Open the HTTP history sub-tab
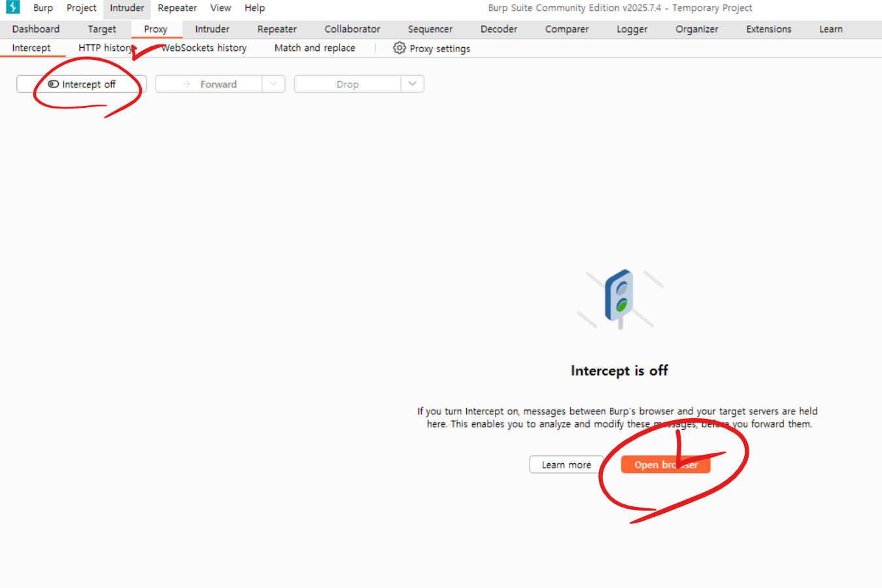The image size is (882, 588). 106,48
